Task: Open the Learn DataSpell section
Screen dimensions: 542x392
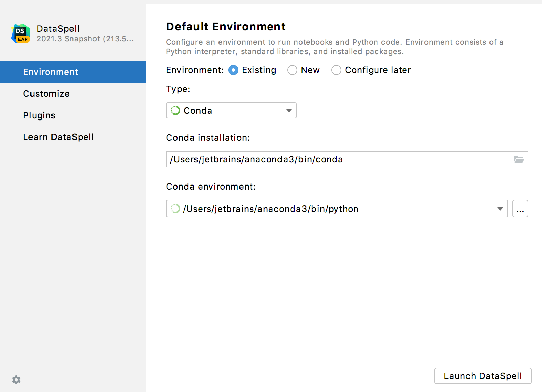Action: 73,137
